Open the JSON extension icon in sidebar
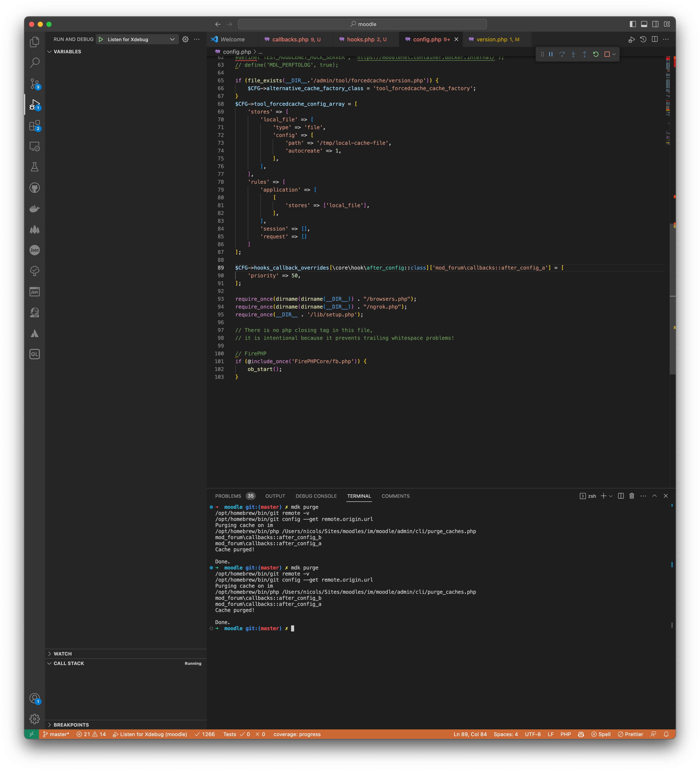700x771 pixels. coord(34,250)
